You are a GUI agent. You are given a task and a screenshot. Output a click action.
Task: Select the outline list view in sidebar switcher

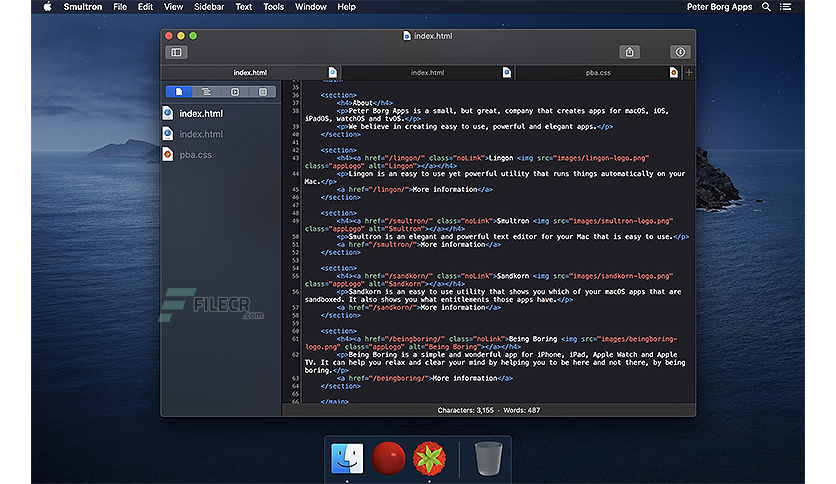[206, 92]
